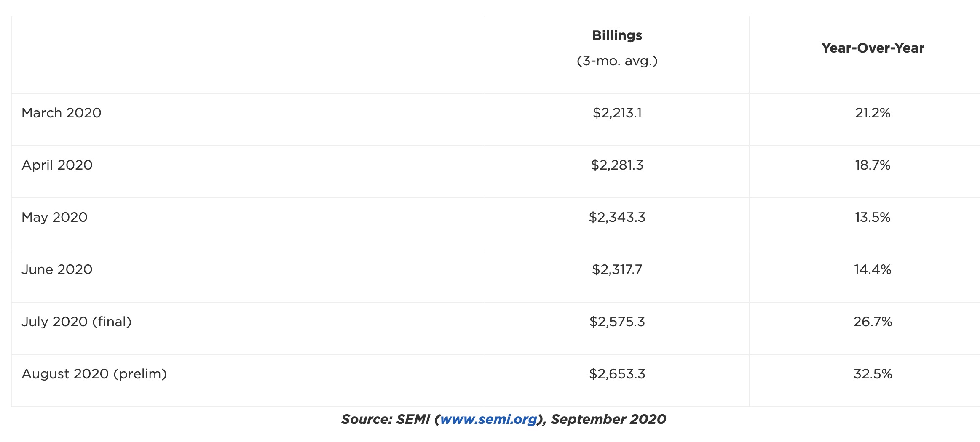The width and height of the screenshot is (980, 442).
Task: Click the June 2020 row label
Action: click(x=57, y=269)
